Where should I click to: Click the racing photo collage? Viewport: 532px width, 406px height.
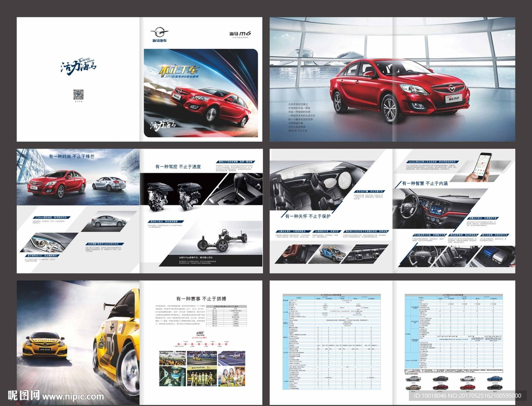[202, 369]
